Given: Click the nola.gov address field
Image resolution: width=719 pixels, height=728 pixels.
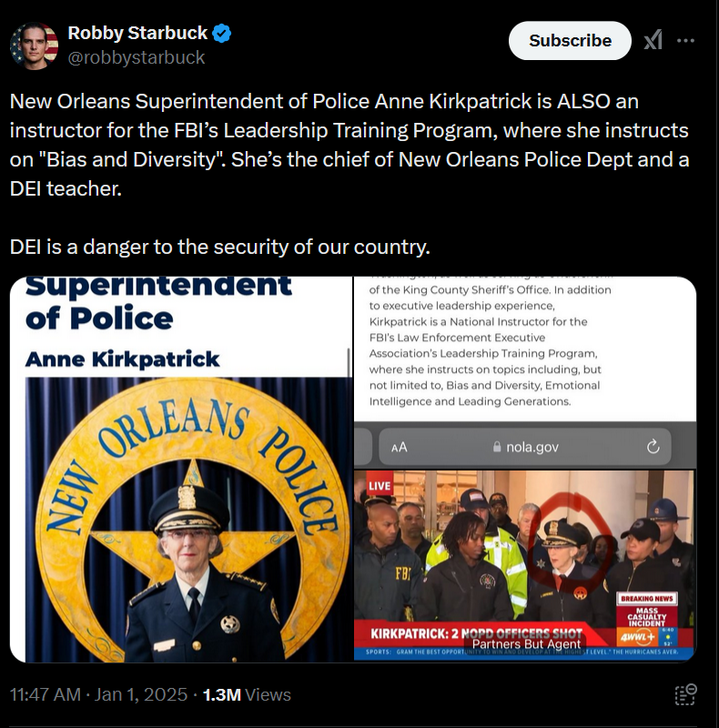Looking at the screenshot, I should 525,447.
